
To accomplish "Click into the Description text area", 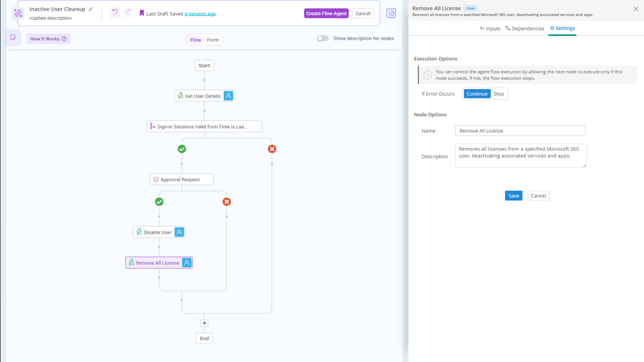I will 521,155.
